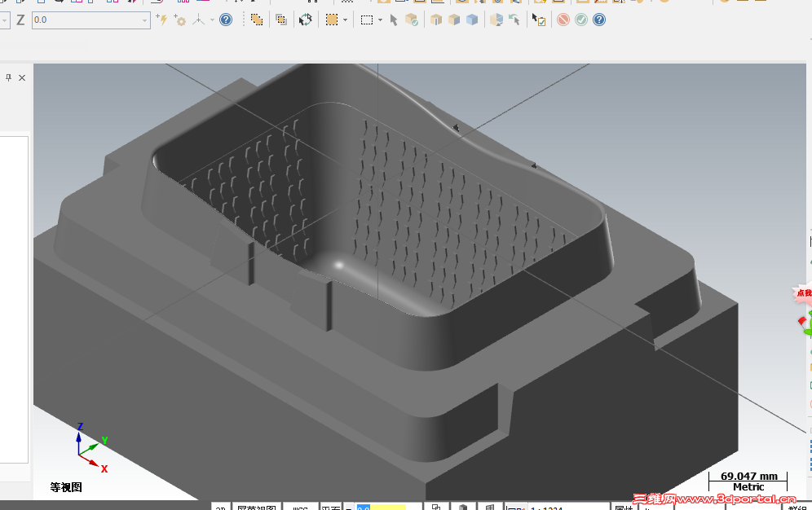This screenshot has width=812, height=510.
Task: Open the blue help icon after the green checkmark
Action: [599, 20]
